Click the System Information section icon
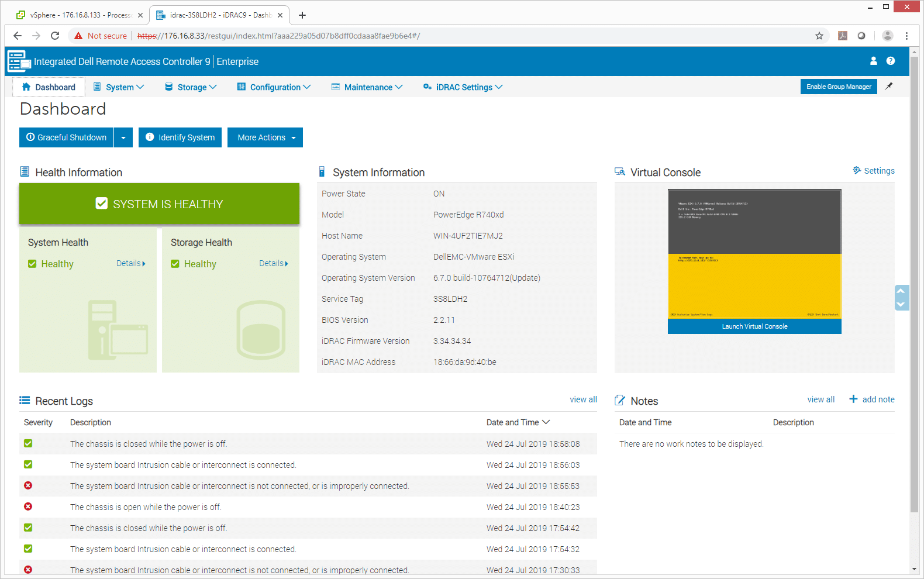Viewport: 924px width, 579px height. pos(322,171)
